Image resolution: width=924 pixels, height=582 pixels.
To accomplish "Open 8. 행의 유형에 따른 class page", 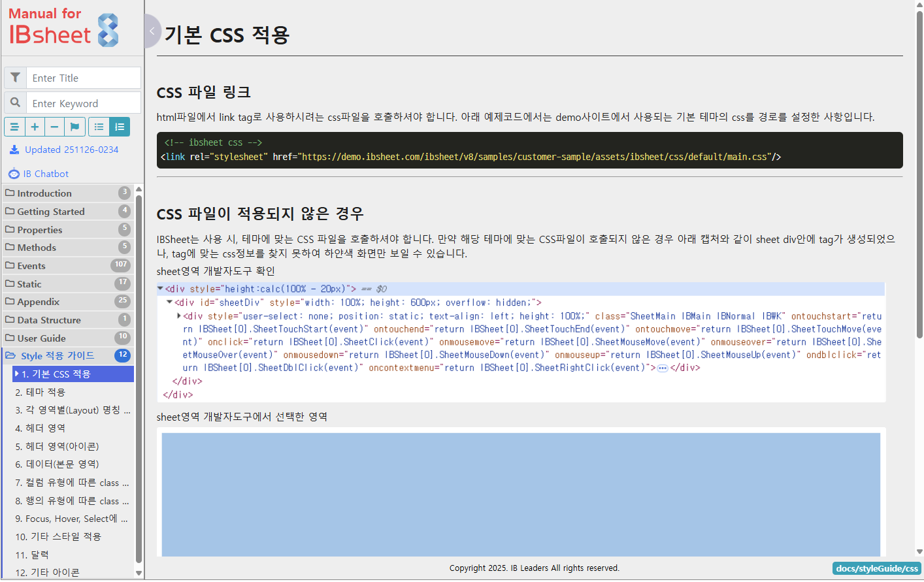I will pyautogui.click(x=73, y=500).
